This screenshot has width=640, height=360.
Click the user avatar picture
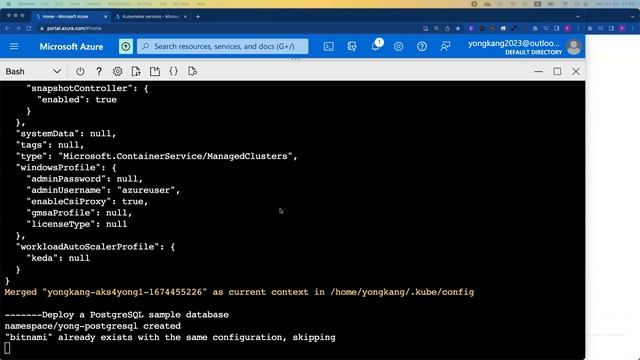[574, 47]
